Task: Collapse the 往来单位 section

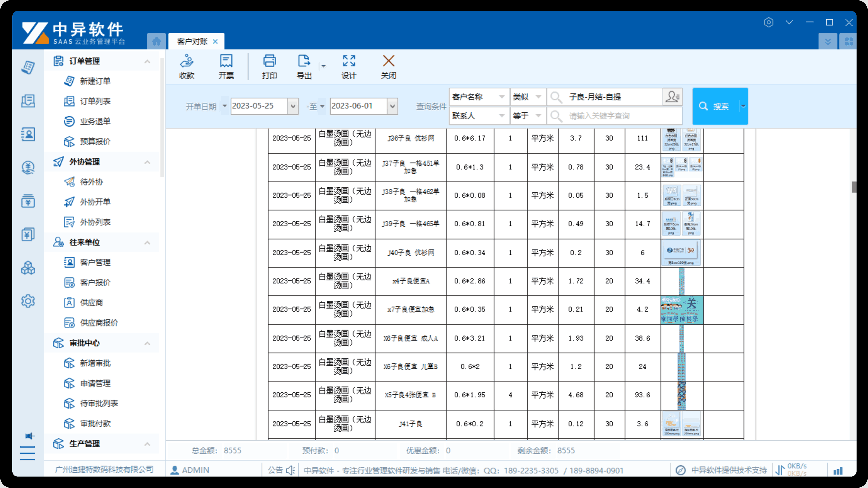Action: [x=147, y=243]
